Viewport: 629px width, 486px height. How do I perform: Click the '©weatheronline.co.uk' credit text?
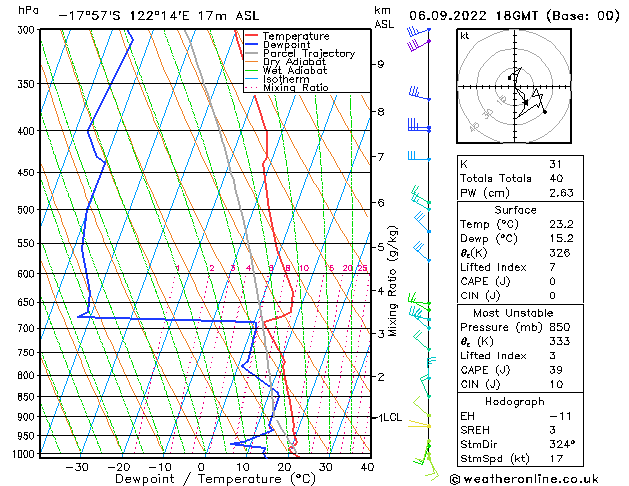pos(524,479)
